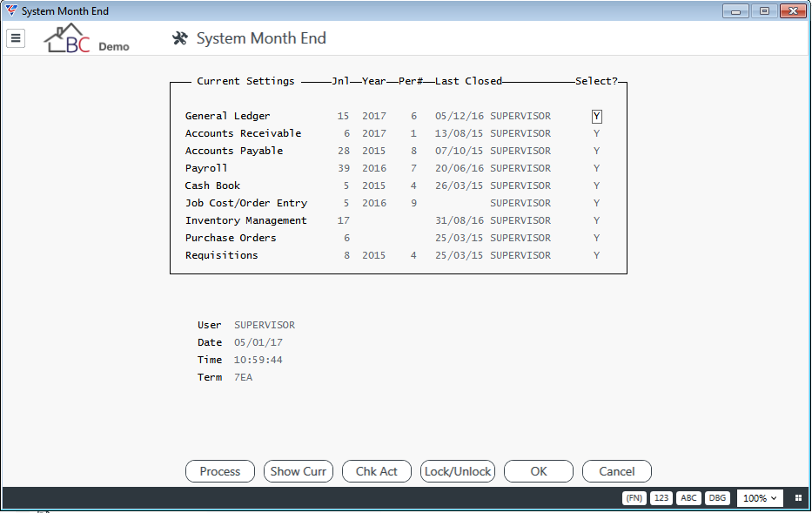812x513 pixels.
Task: Click the 31/08/16 last closed date
Action: click(x=460, y=220)
